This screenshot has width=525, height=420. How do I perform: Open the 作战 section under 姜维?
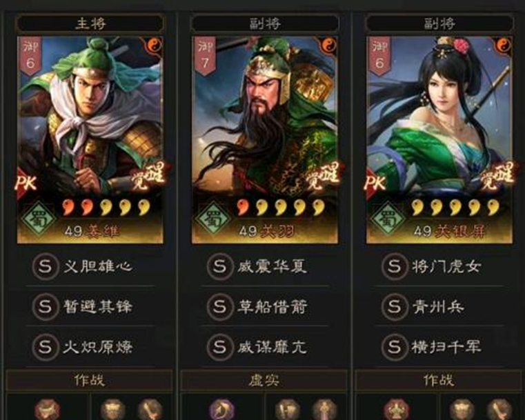pyautogui.click(x=90, y=380)
